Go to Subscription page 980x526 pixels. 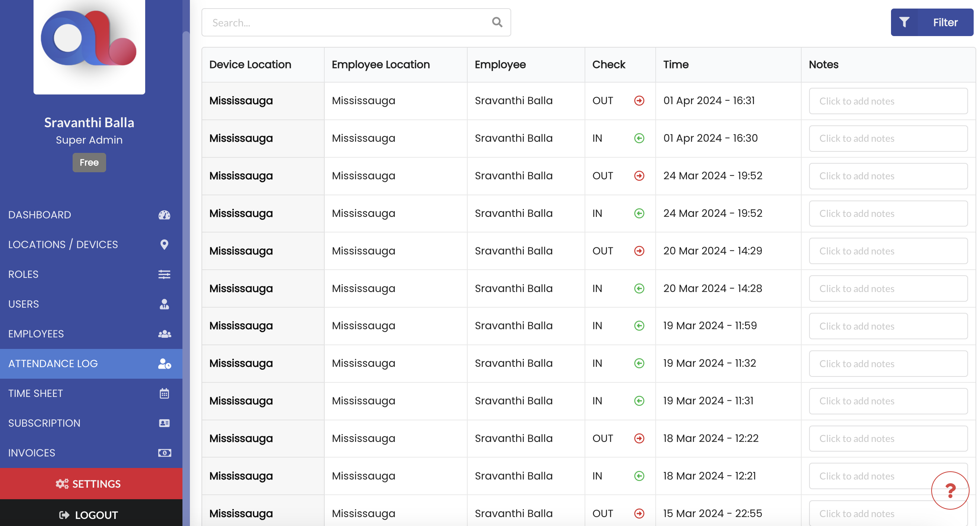(91, 423)
